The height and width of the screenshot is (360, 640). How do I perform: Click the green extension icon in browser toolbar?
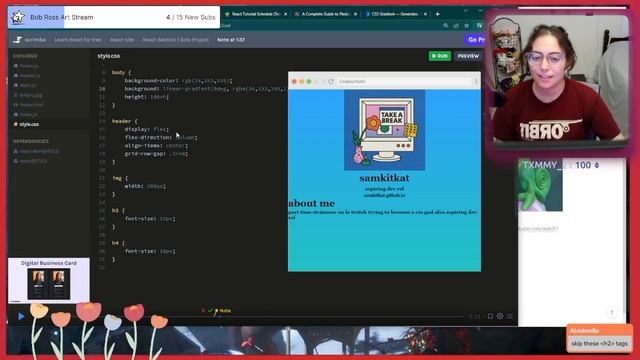coord(480,25)
